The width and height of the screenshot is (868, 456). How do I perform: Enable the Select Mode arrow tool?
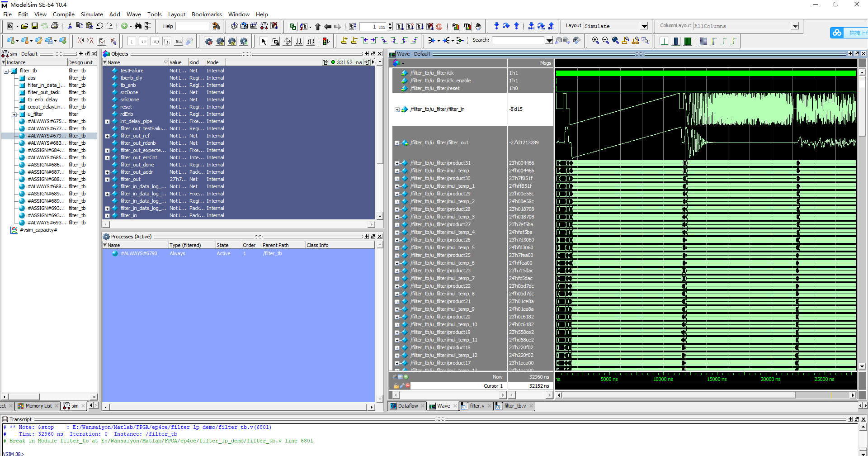tap(264, 41)
